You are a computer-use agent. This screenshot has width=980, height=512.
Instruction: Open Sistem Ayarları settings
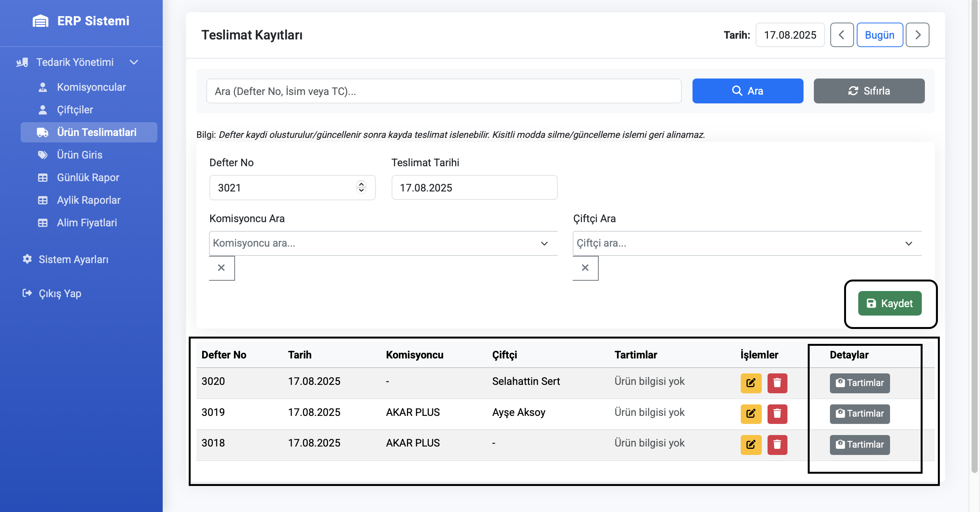pos(73,259)
